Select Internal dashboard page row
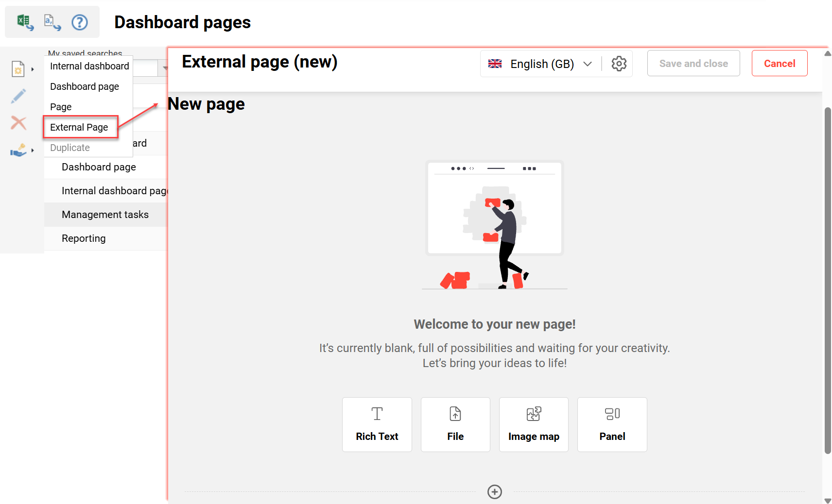This screenshot has width=832, height=504. 106,191
